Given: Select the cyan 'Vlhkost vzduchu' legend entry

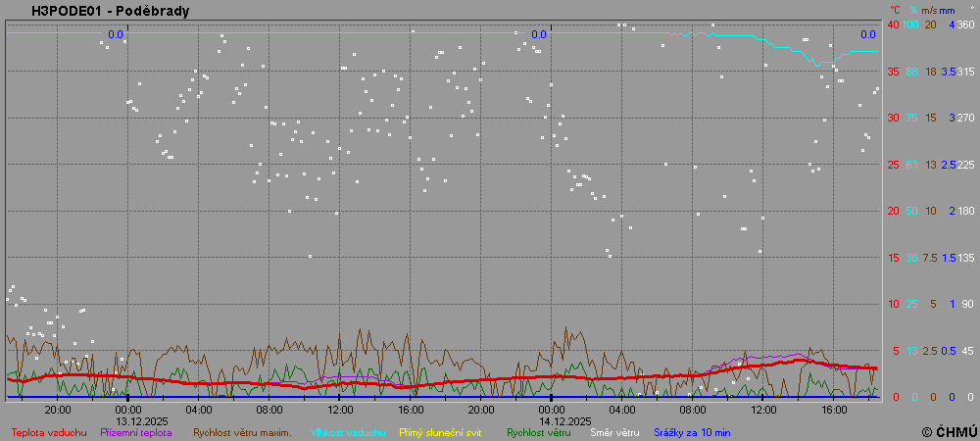Looking at the screenshot, I should [x=349, y=431].
